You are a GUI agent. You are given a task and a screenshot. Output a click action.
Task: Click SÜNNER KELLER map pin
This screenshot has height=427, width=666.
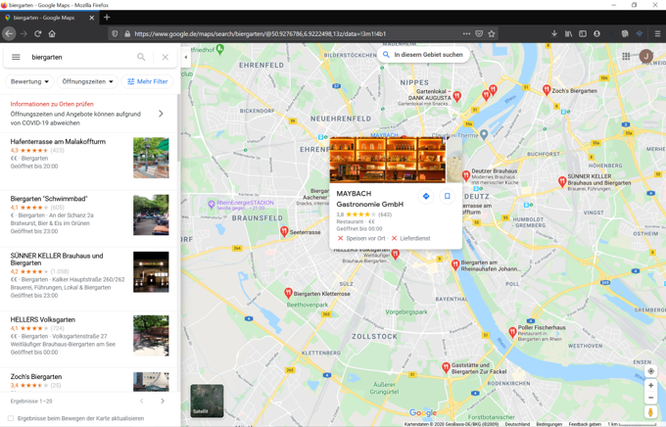click(x=562, y=181)
